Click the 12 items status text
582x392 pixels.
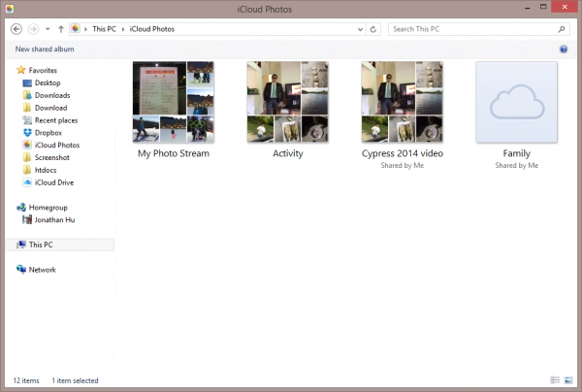point(26,380)
